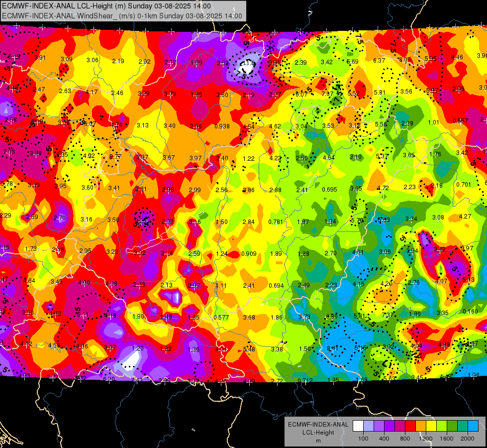Image resolution: width=487 pixels, height=448 pixels.
Task: Click the legend unit label m
Action: [x=318, y=441]
